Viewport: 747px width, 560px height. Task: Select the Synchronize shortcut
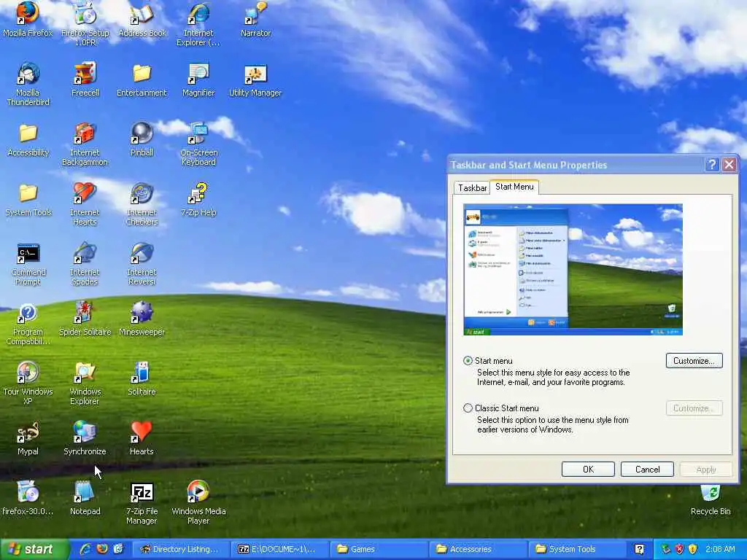click(x=85, y=438)
